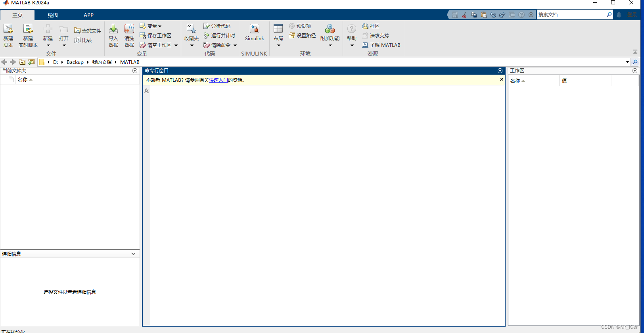The width and height of the screenshot is (644, 333).
Task: Click the redo arrow icon
Action: (x=502, y=15)
